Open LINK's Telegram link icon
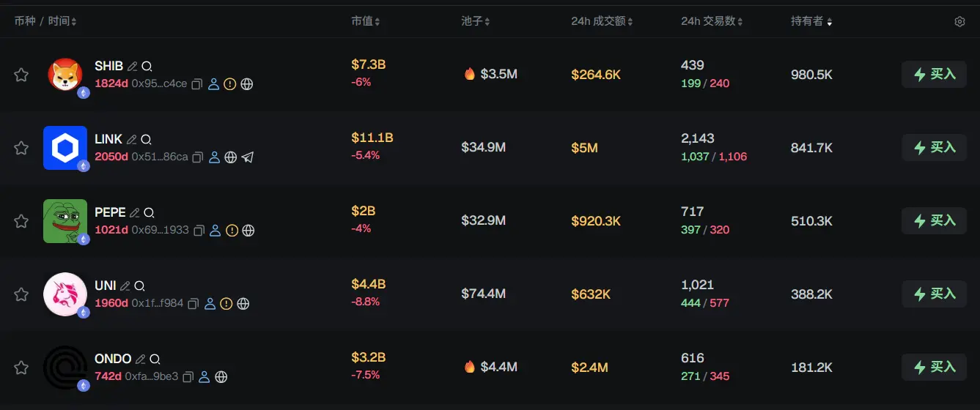980x410 pixels. click(248, 157)
